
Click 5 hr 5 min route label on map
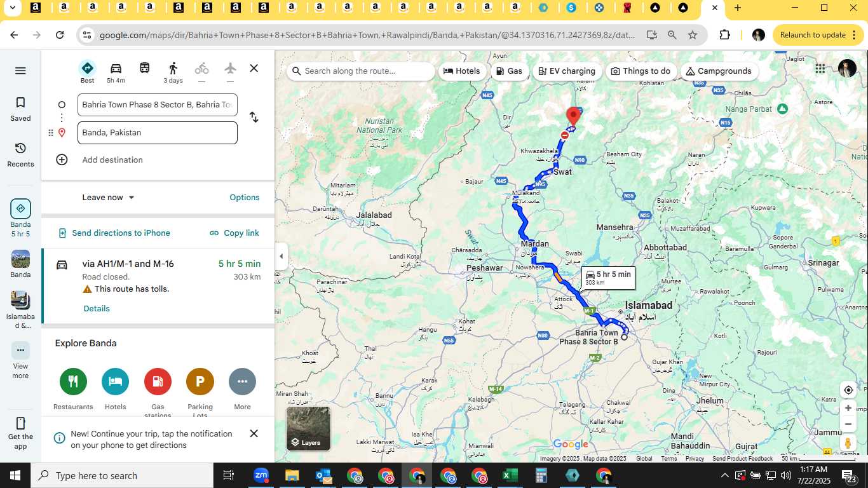point(608,278)
